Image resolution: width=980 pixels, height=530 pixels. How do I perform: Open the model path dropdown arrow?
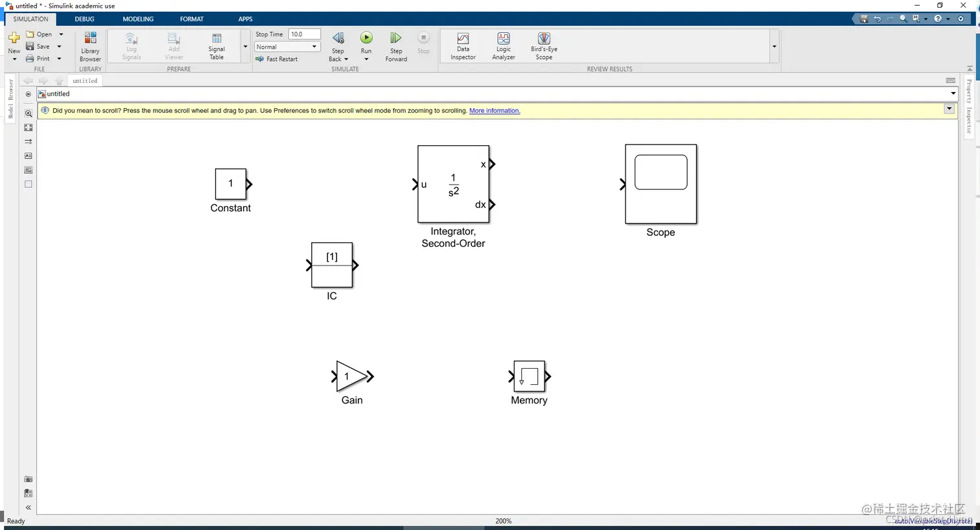[953, 94]
